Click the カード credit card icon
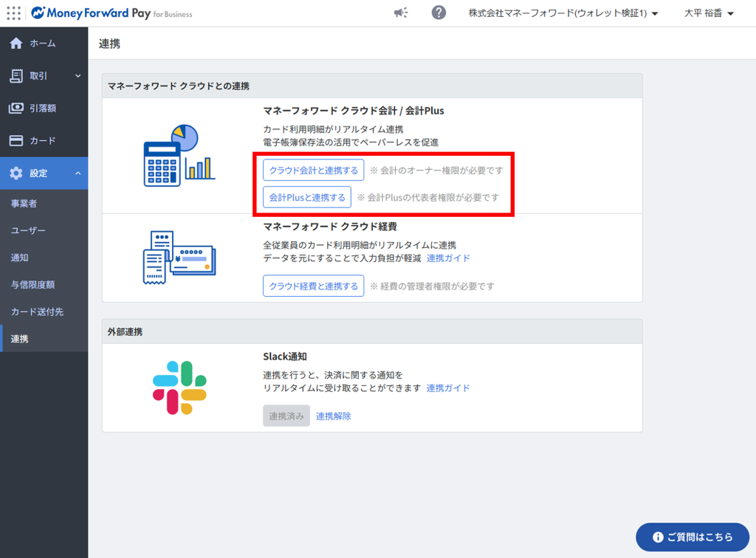Image resolution: width=756 pixels, height=558 pixels. [16, 140]
